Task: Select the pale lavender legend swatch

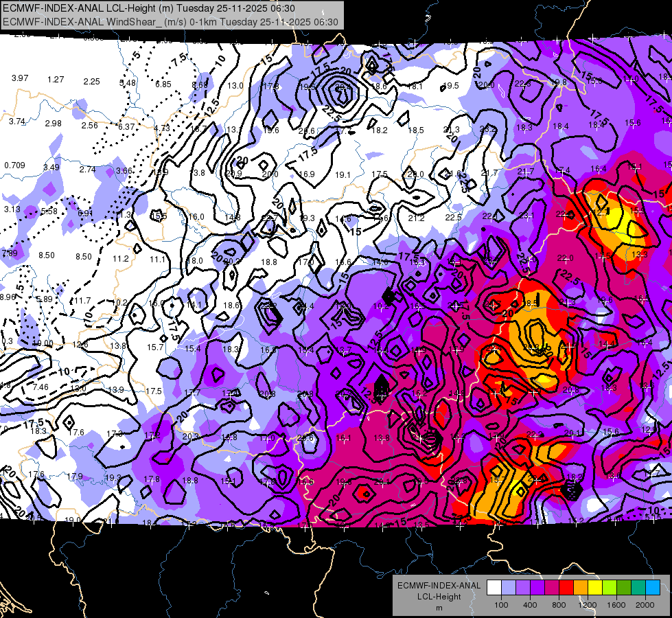Action: click(x=508, y=588)
